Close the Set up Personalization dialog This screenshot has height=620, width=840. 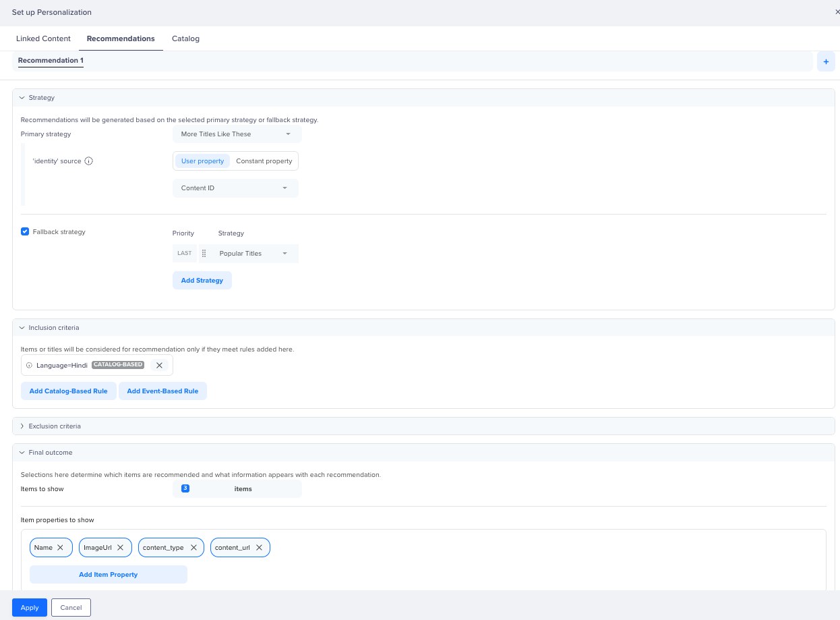pyautogui.click(x=837, y=12)
